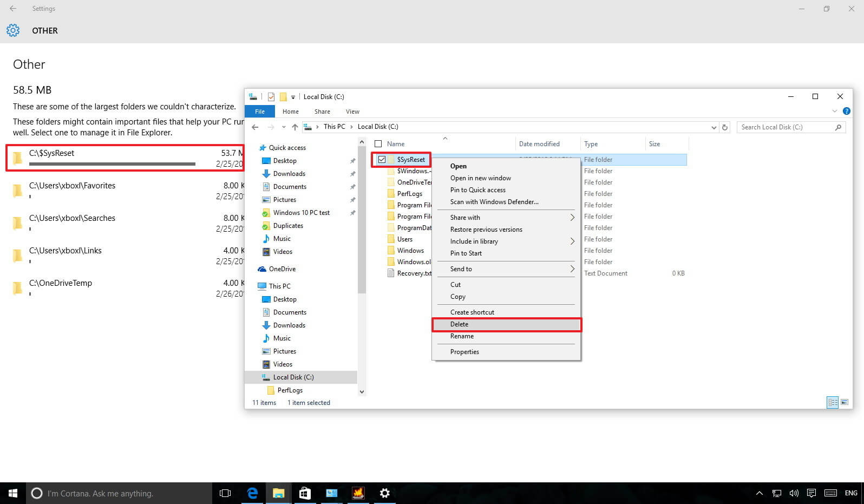This screenshot has width=864, height=504.
Task: Open the Windows Store taskbar icon
Action: [x=305, y=493]
